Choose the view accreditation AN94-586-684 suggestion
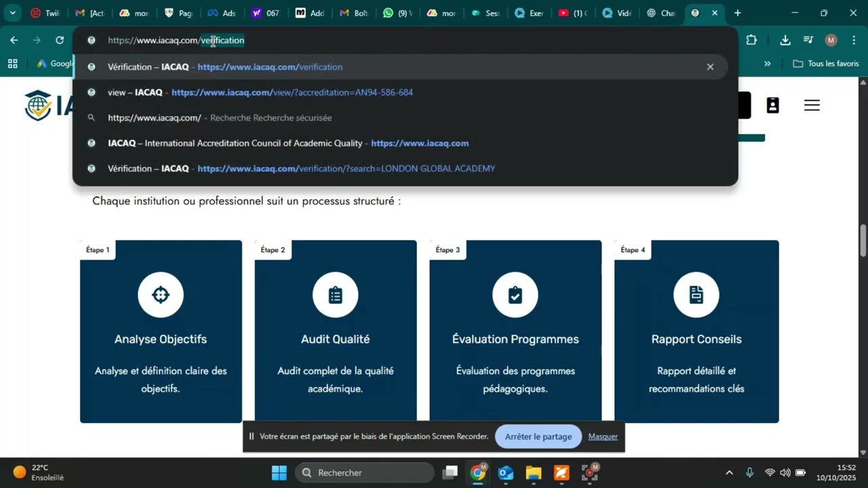This screenshot has width=868, height=488. point(292,92)
